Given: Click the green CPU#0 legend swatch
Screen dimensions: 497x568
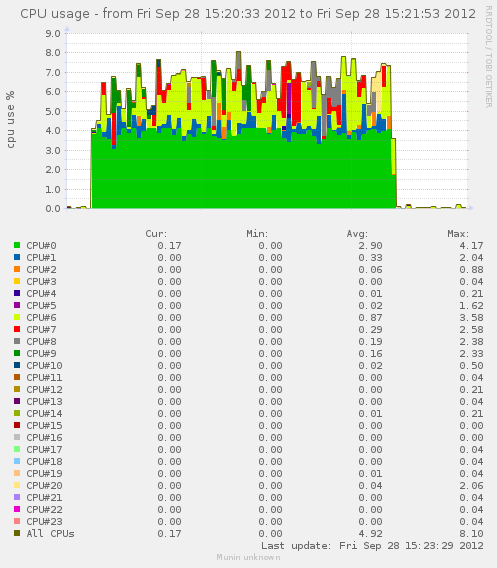Looking at the screenshot, I should (17, 245).
